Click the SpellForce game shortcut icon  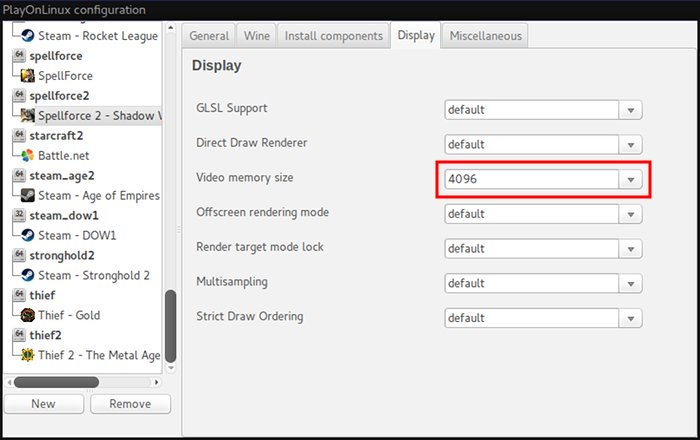click(28, 75)
